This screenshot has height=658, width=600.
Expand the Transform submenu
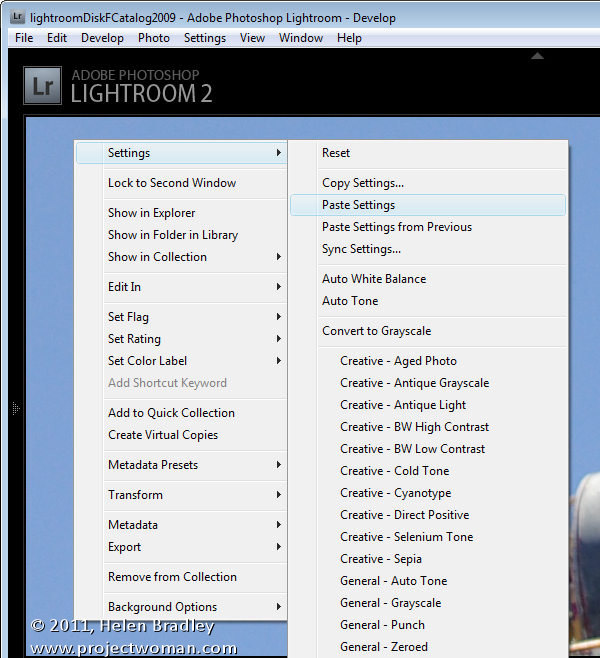click(x=182, y=495)
